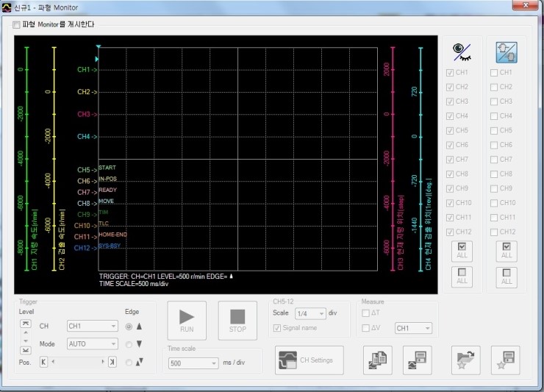This screenshot has width=544, height=392.
Task: Click the save favorite settings icon
Action: pyautogui.click(x=506, y=360)
